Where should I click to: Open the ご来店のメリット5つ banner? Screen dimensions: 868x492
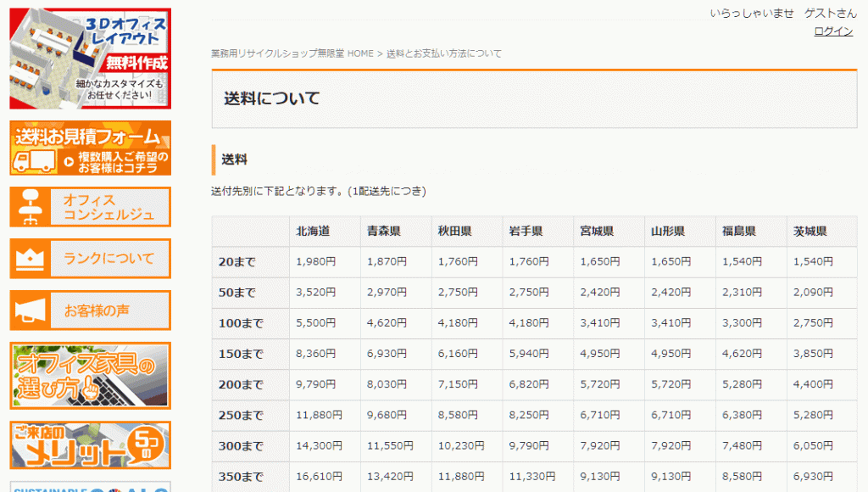(x=90, y=444)
